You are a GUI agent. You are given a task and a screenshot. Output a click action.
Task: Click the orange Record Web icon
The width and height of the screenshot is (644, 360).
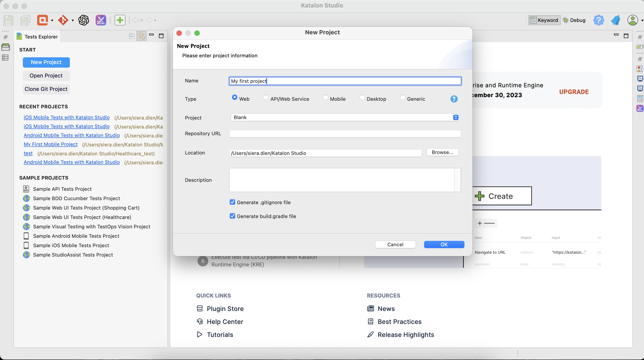click(x=43, y=20)
